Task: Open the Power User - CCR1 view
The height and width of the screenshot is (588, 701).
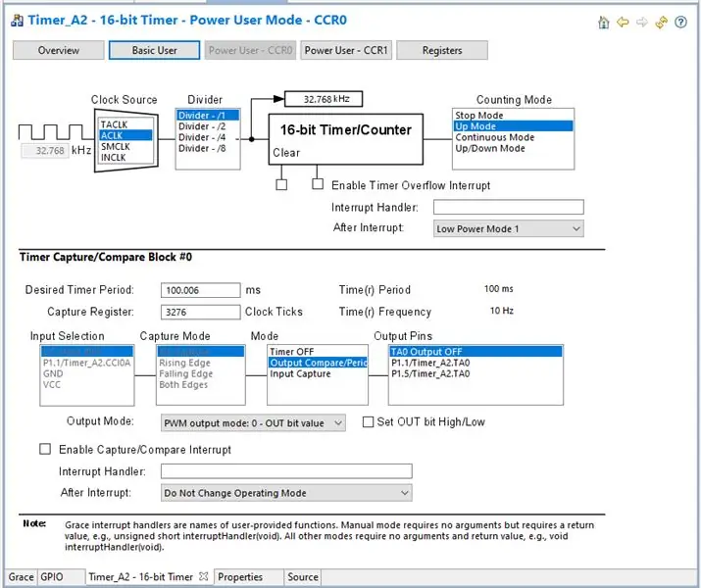Action: point(346,50)
